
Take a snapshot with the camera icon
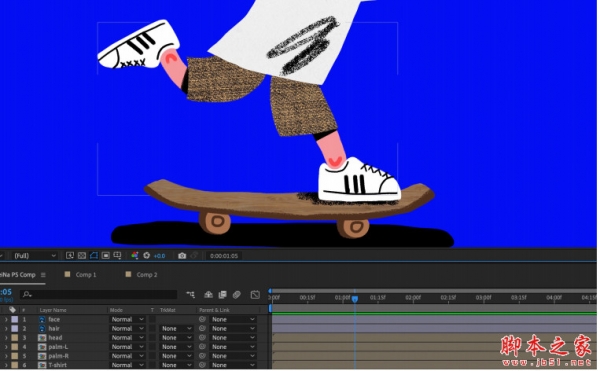(x=182, y=256)
